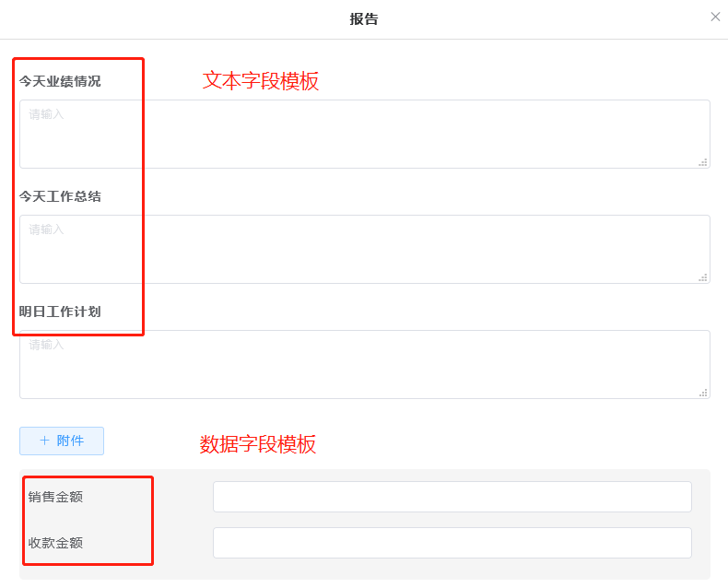Screen dimensions: 728x588
Task: Click the 销售金额 label
Action: (55, 497)
